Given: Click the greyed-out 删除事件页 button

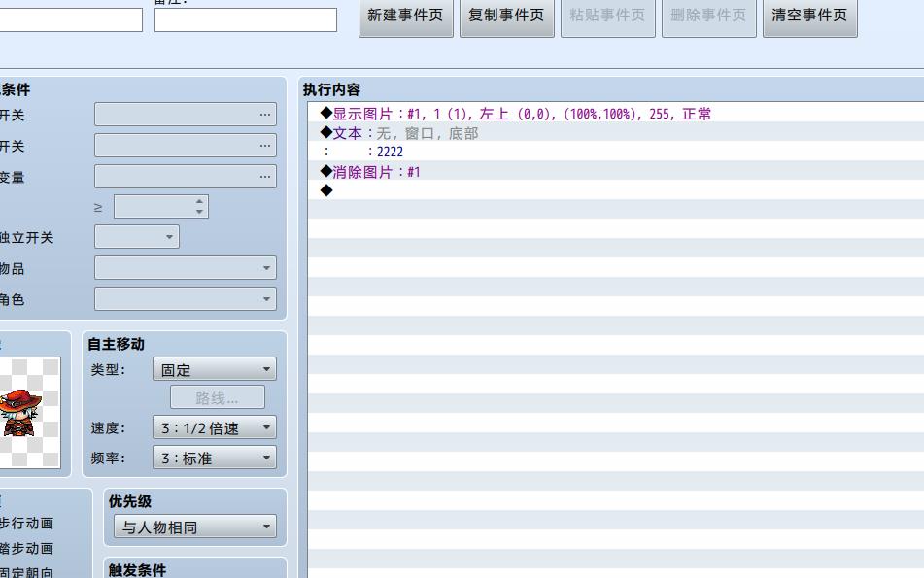Looking at the screenshot, I should point(709,16).
